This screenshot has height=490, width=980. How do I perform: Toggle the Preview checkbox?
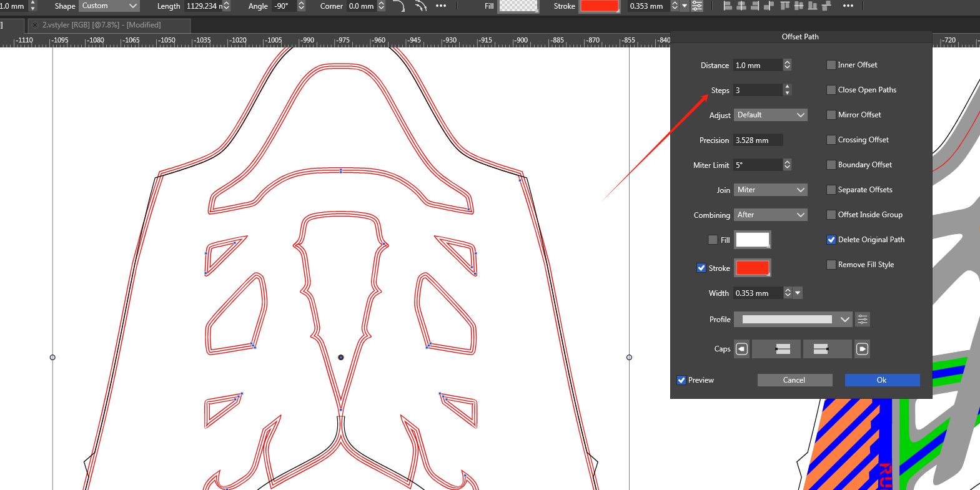(x=681, y=380)
